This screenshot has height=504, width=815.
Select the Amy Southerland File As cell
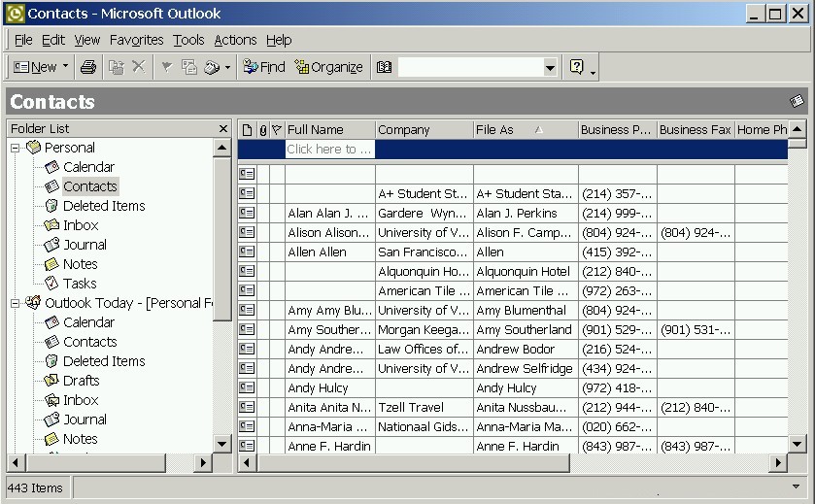click(x=526, y=329)
